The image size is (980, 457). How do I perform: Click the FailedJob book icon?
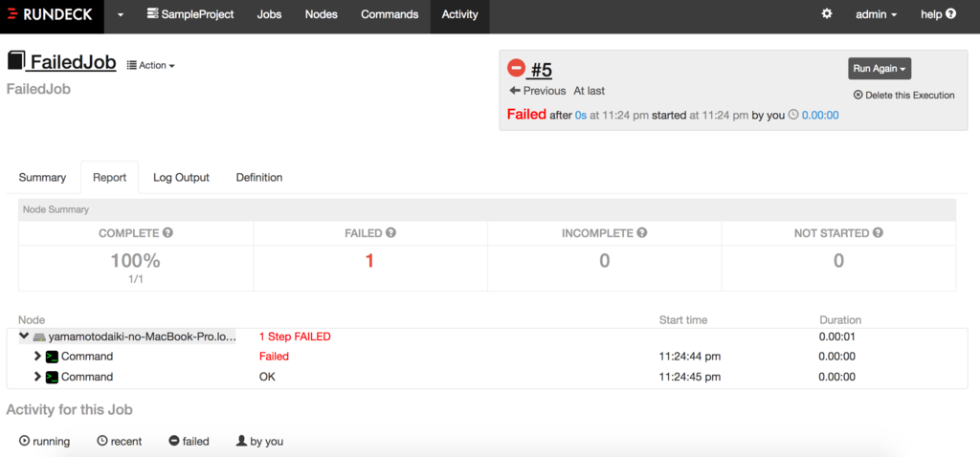[x=15, y=61]
